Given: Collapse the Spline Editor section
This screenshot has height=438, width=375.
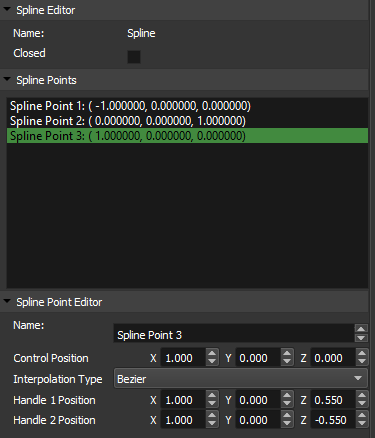Looking at the screenshot, I should pos(7,10).
